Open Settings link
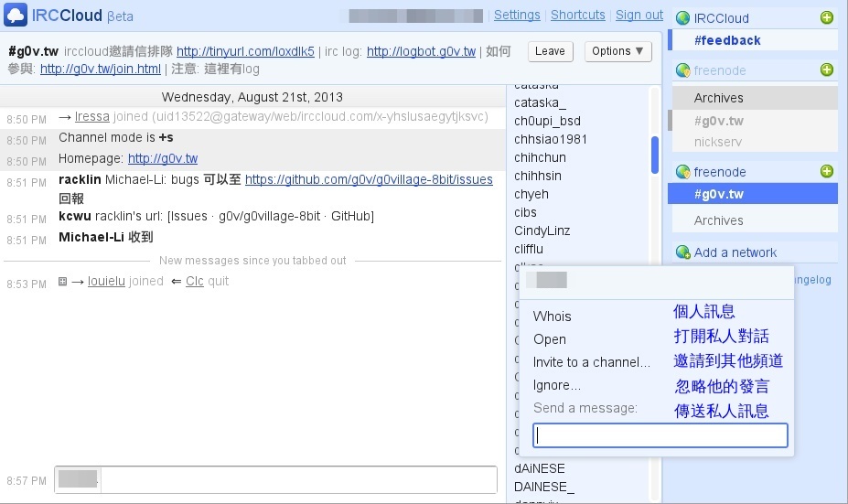 pos(517,16)
